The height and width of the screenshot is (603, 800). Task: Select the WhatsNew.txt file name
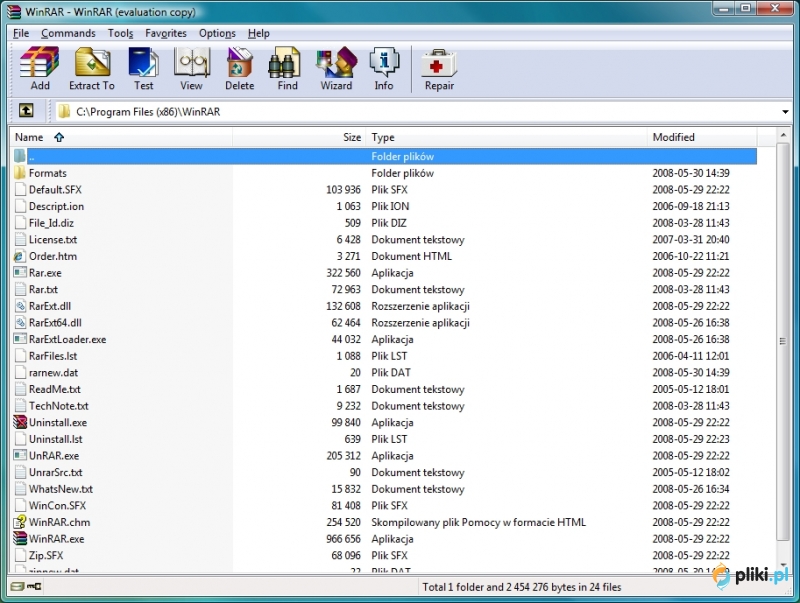pyautogui.click(x=61, y=489)
